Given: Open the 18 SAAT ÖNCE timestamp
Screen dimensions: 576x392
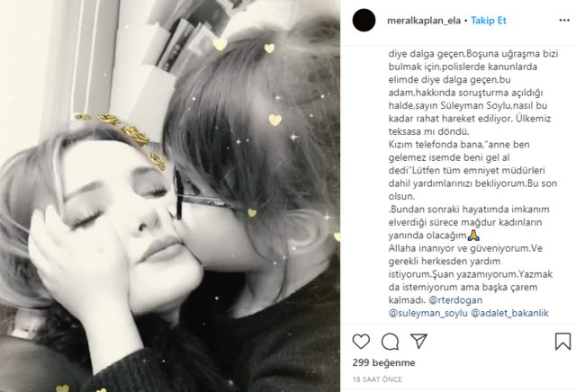Looking at the screenshot, I should [x=377, y=379].
